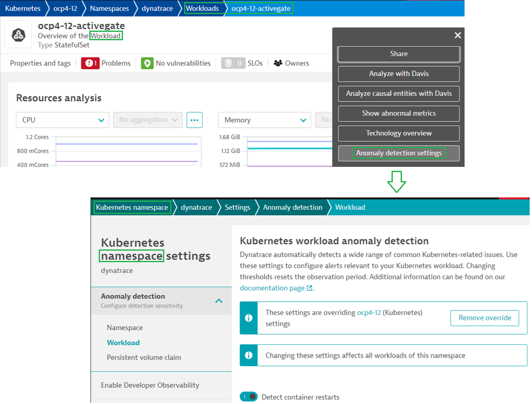
Task: Click the '1.2 Cores' axis label
Action: tap(37, 137)
